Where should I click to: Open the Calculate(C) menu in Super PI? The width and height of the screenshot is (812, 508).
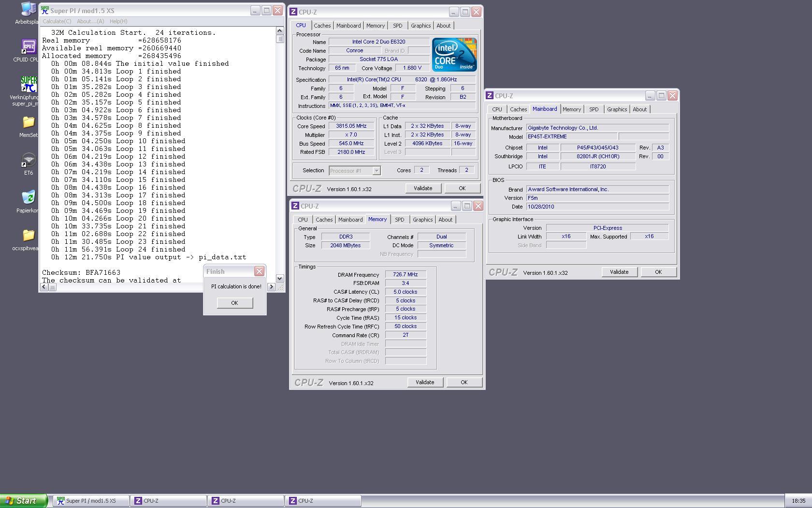(57, 21)
